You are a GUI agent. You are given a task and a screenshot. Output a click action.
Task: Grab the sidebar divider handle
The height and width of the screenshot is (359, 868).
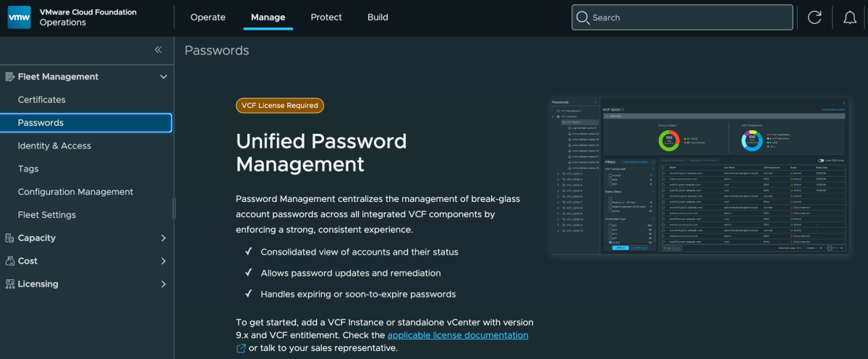(174, 208)
